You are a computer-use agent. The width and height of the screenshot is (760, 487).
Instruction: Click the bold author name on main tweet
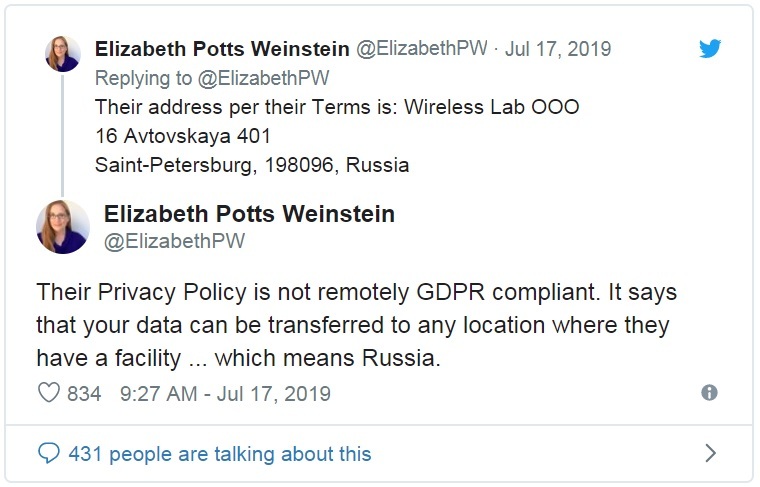tap(249, 214)
